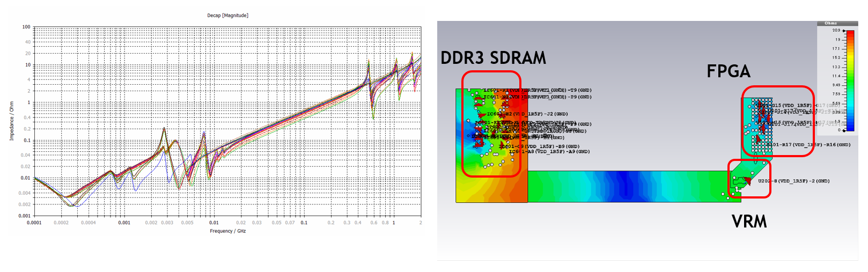The image size is (868, 272).
Task: Select the 'Decap [Magnitude]' plot title
Action: click(x=228, y=16)
